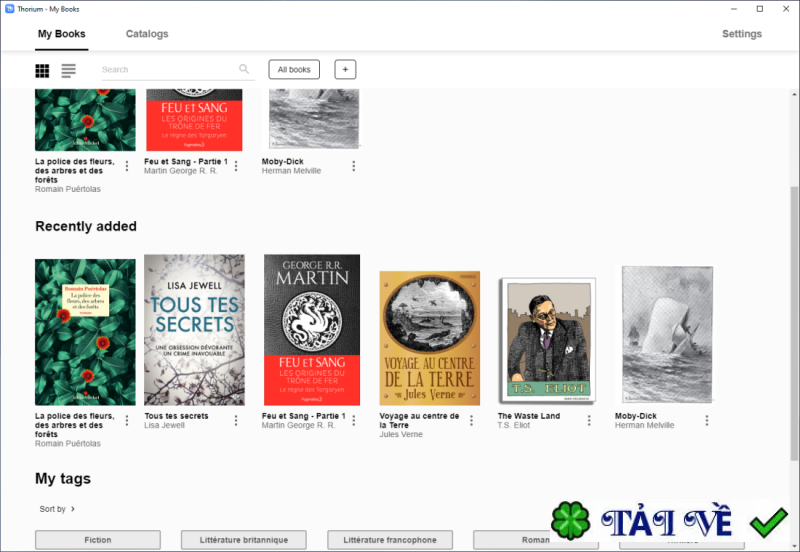This screenshot has height=552, width=800.
Task: Click author name Lisa Jewell
Action: pos(164,425)
